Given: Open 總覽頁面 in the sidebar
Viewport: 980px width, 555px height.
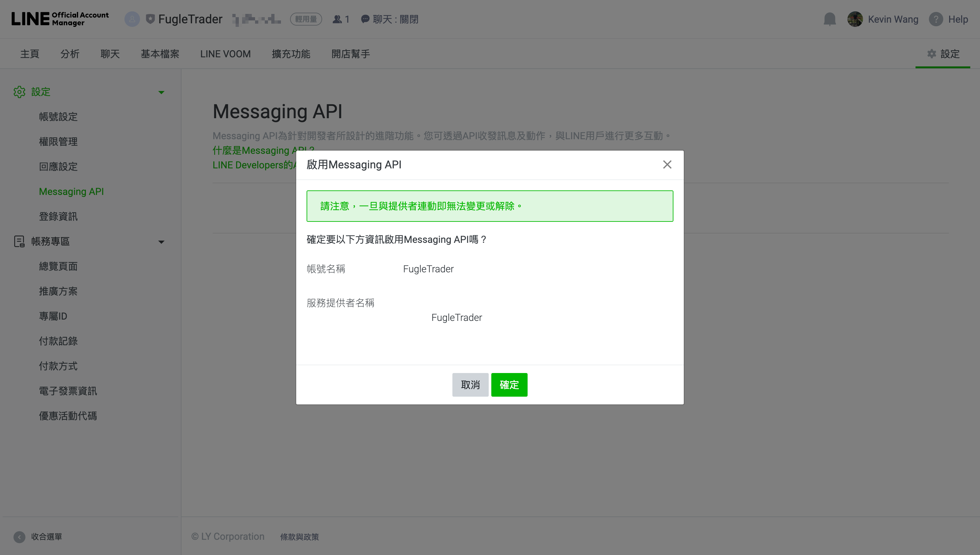Looking at the screenshot, I should (58, 266).
